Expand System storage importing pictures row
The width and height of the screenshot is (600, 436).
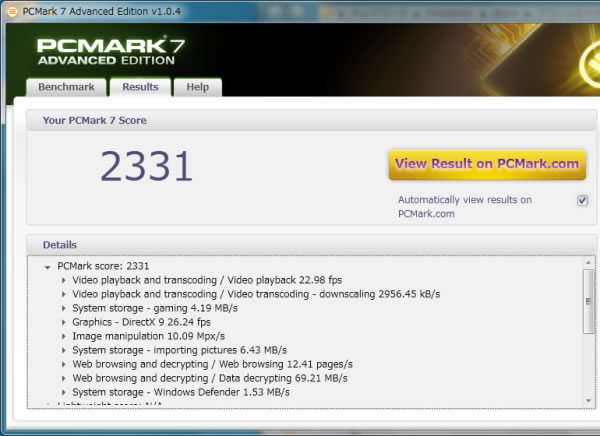coord(64,350)
